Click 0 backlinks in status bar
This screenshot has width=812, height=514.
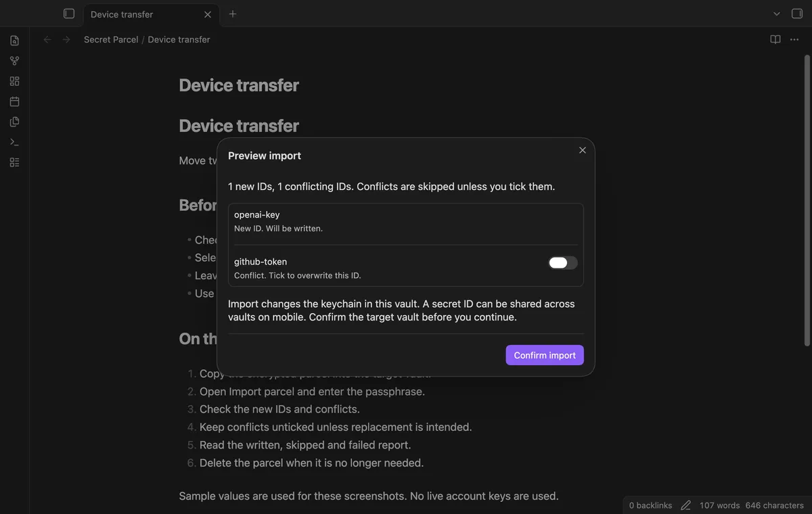[650, 505]
